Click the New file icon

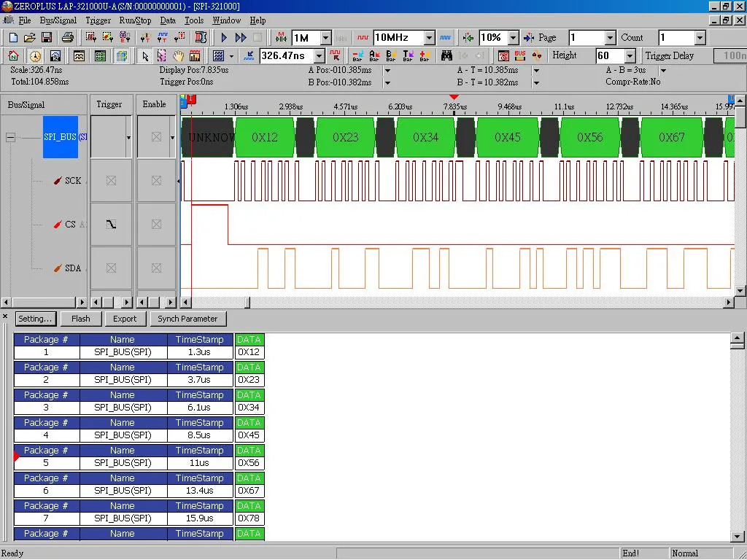pyautogui.click(x=13, y=38)
